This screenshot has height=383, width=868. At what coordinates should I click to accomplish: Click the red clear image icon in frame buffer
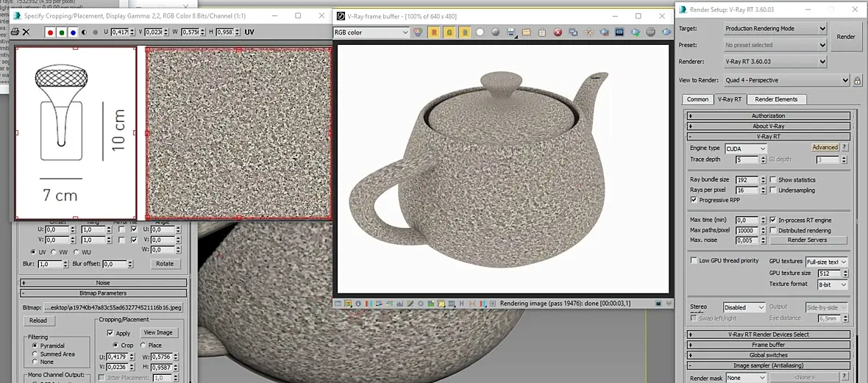tap(558, 32)
